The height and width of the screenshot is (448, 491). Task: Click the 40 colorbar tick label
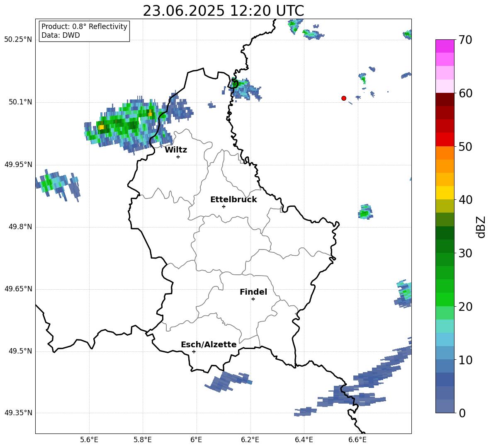pyautogui.click(x=465, y=200)
